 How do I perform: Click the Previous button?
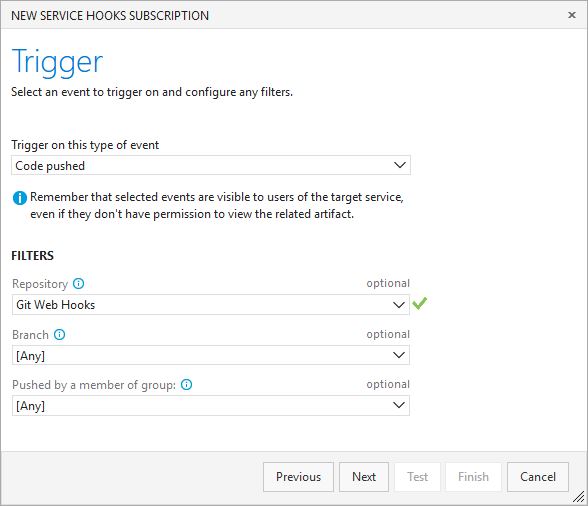tap(298, 477)
